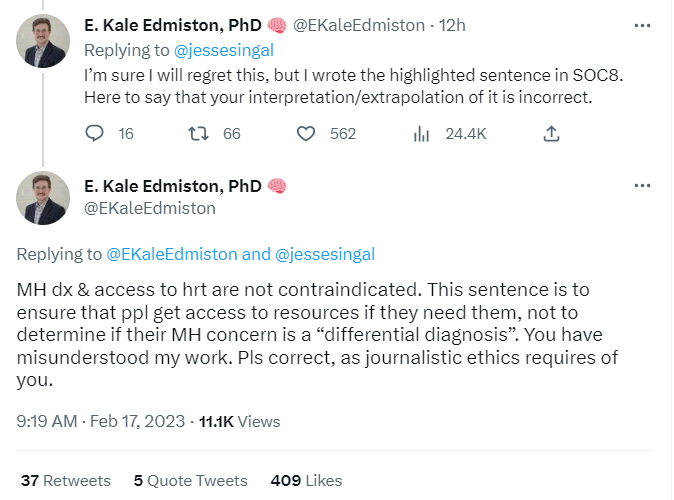Open the first tweet's profile avatar
Image resolution: width=674 pixels, height=500 pixels.
(43, 41)
